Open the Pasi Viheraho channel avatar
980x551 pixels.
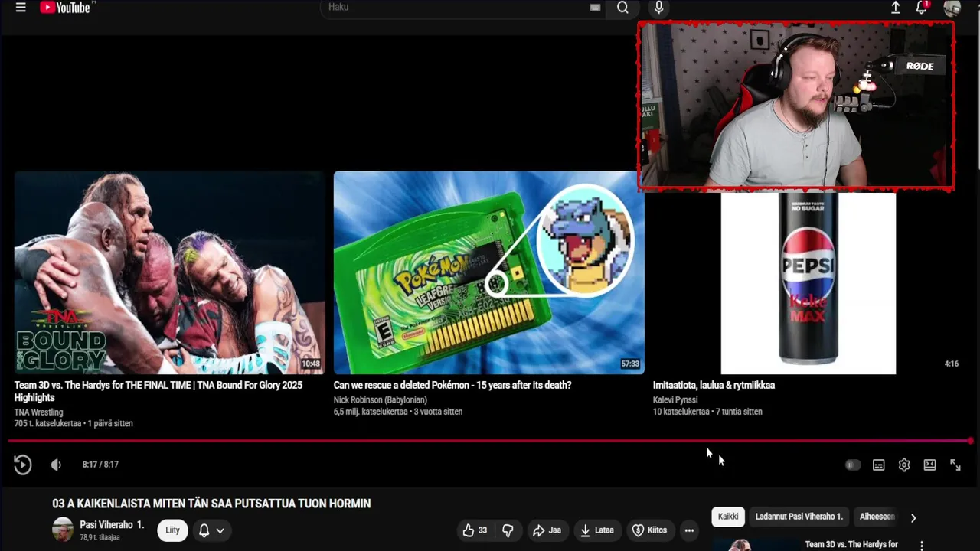click(63, 530)
